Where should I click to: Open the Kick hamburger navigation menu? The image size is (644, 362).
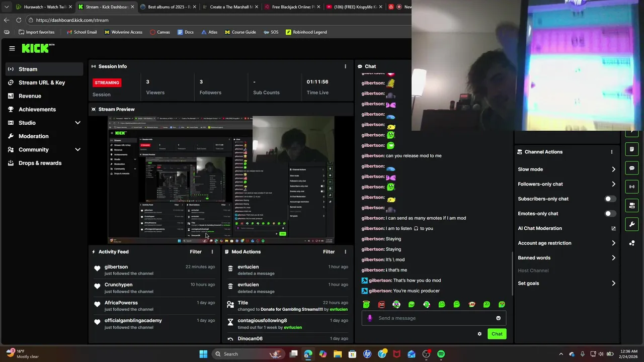[12, 48]
